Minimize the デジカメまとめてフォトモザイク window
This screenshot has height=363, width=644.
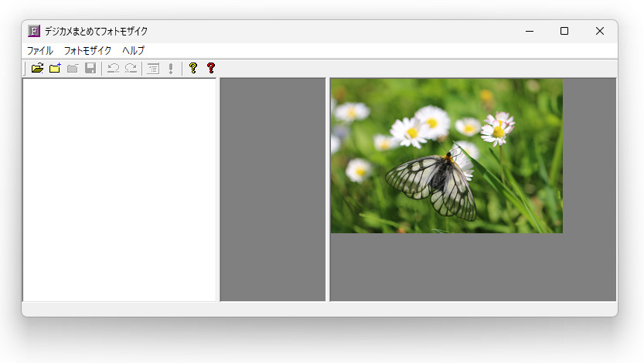click(530, 31)
